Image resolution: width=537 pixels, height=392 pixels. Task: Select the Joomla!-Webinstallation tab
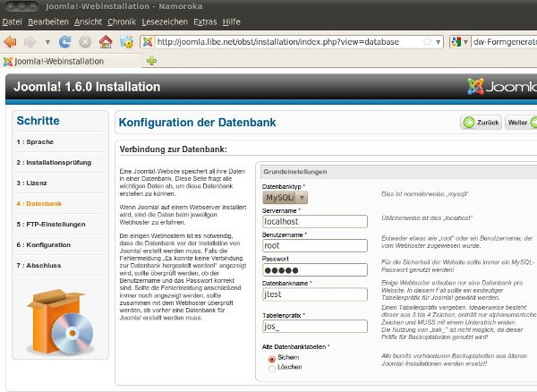[72, 61]
